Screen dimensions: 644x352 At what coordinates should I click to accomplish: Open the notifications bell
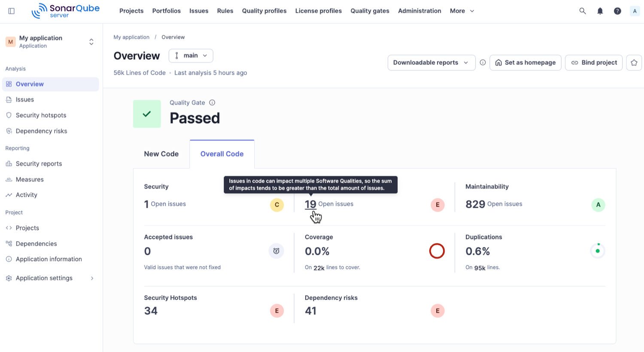point(600,11)
